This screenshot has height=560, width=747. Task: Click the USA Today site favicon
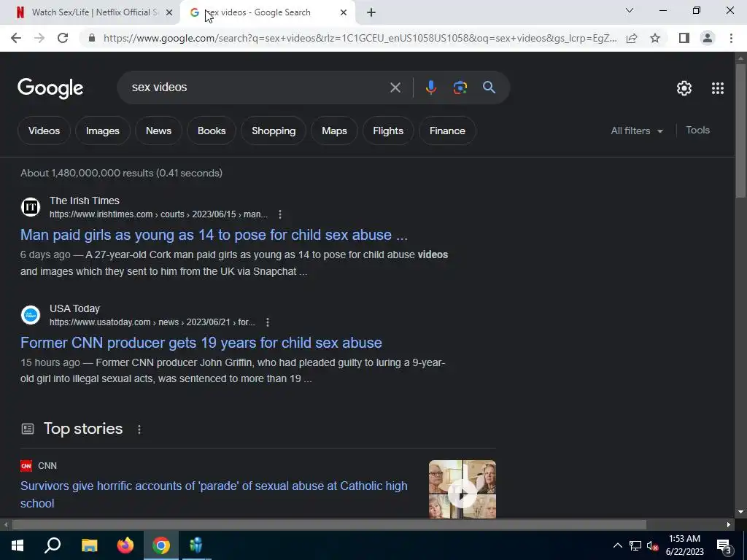point(31,315)
